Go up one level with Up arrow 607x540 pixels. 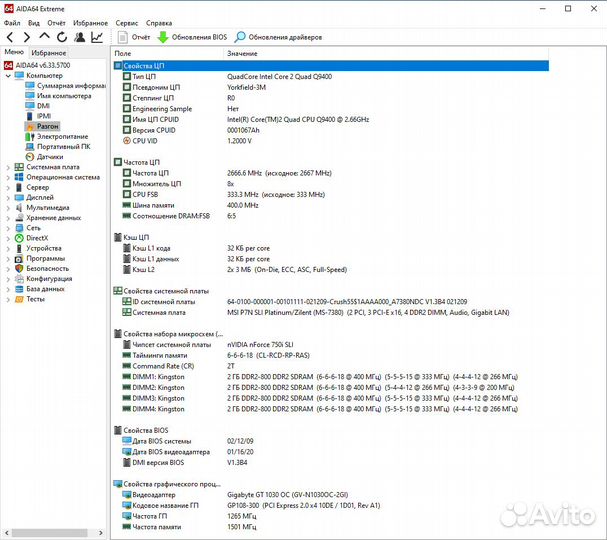43,37
